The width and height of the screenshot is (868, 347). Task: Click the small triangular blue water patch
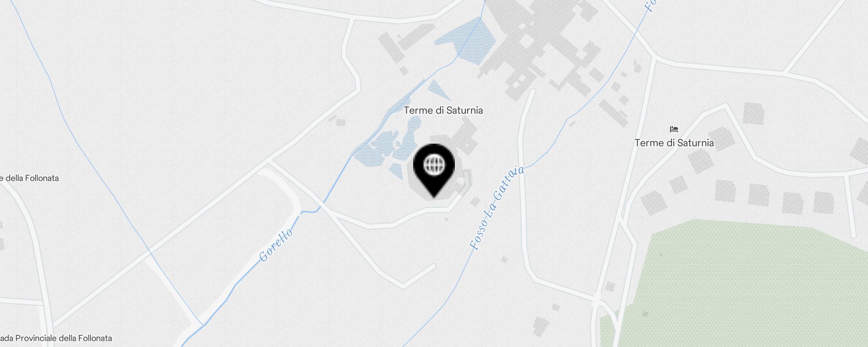click(x=438, y=90)
